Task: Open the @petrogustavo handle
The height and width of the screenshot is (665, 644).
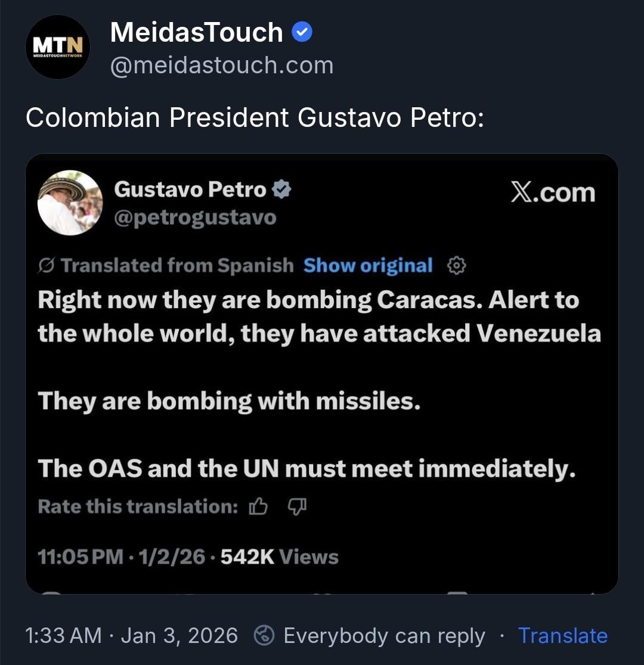Action: pos(195,218)
